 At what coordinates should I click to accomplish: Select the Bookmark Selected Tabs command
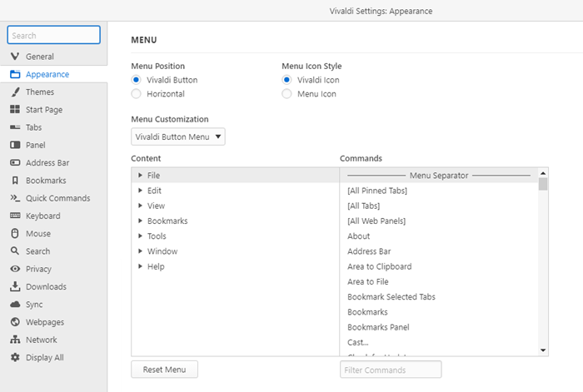coord(391,297)
